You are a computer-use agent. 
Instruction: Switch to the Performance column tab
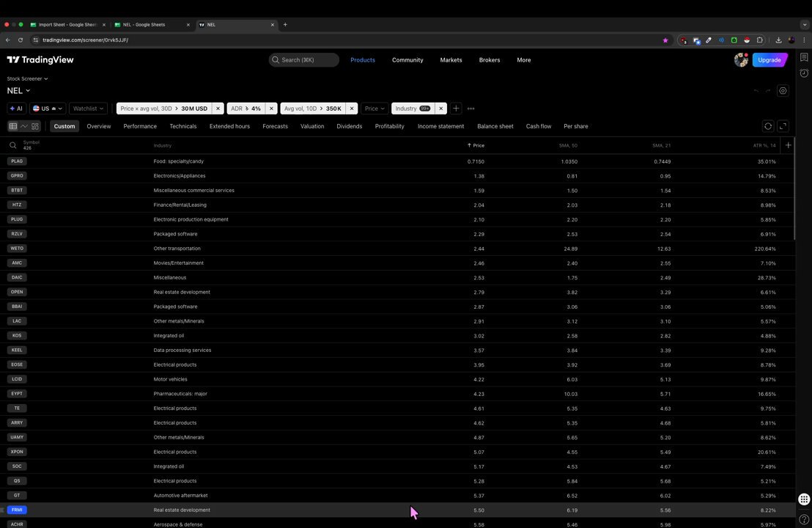(x=140, y=126)
